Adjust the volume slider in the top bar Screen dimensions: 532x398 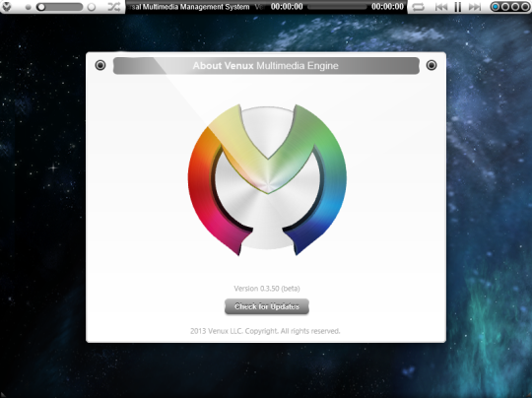coord(60,7)
